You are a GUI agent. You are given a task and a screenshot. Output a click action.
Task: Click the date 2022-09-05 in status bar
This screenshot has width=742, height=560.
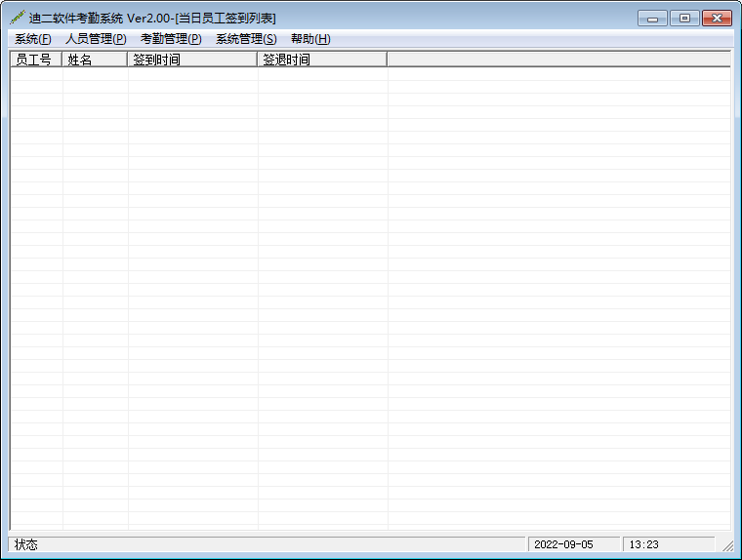573,544
